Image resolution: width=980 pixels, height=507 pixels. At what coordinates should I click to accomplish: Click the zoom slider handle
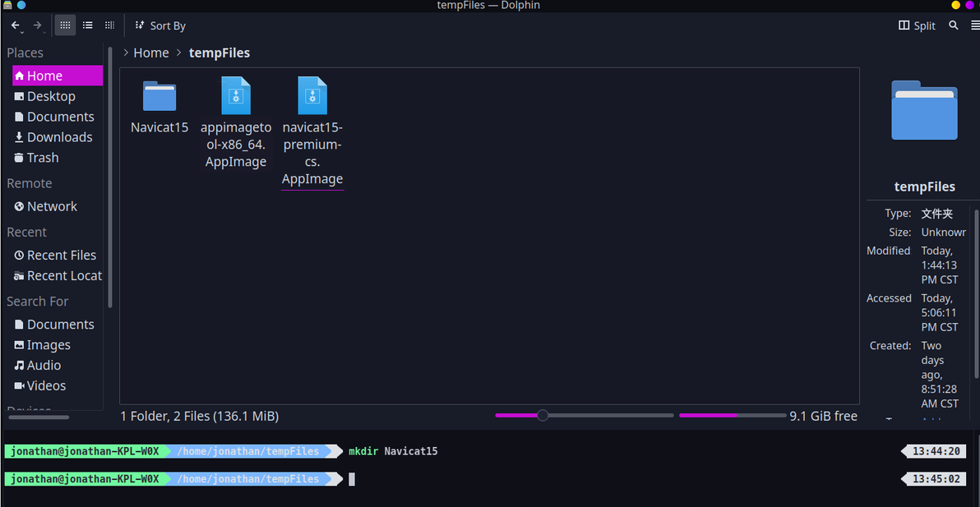543,415
